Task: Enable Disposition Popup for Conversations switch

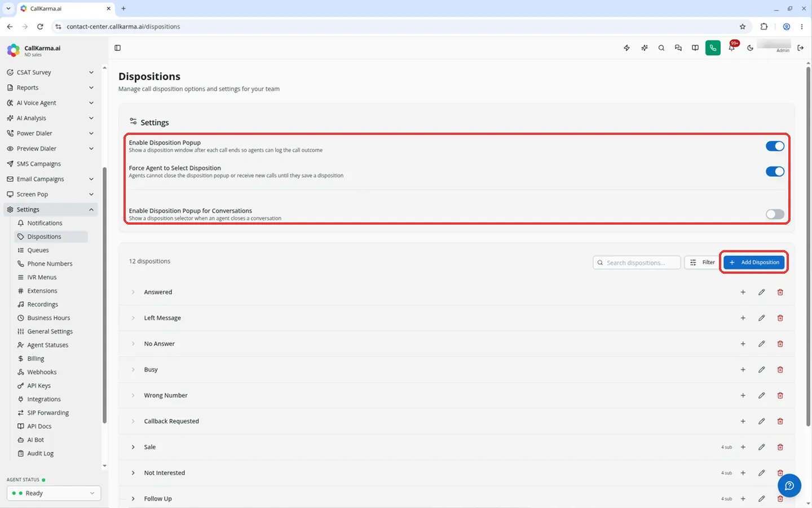Action: (775, 214)
